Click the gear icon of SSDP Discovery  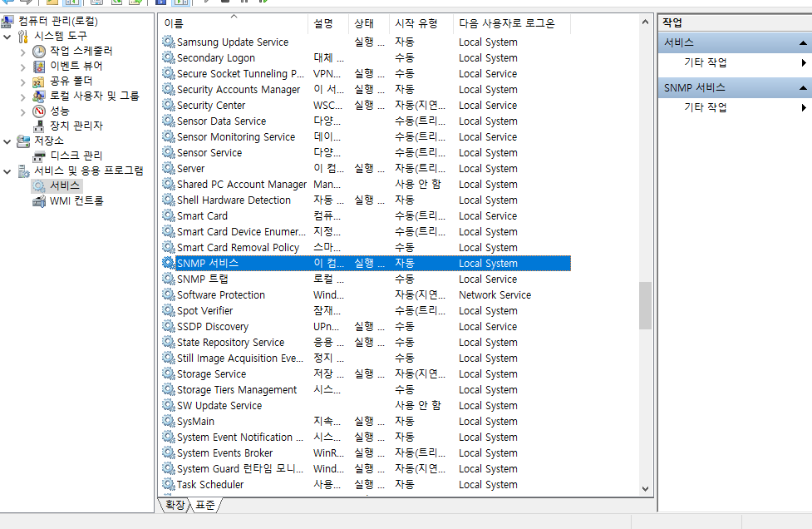(169, 326)
